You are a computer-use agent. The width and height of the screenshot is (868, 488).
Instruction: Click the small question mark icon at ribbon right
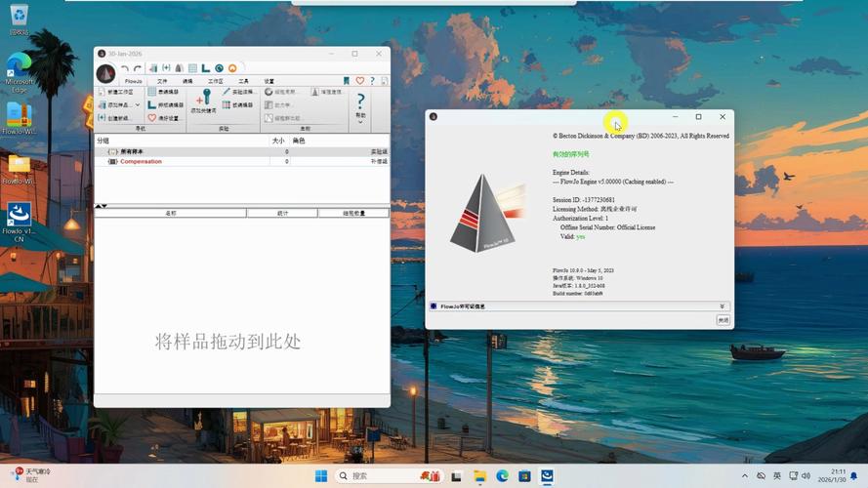click(373, 81)
